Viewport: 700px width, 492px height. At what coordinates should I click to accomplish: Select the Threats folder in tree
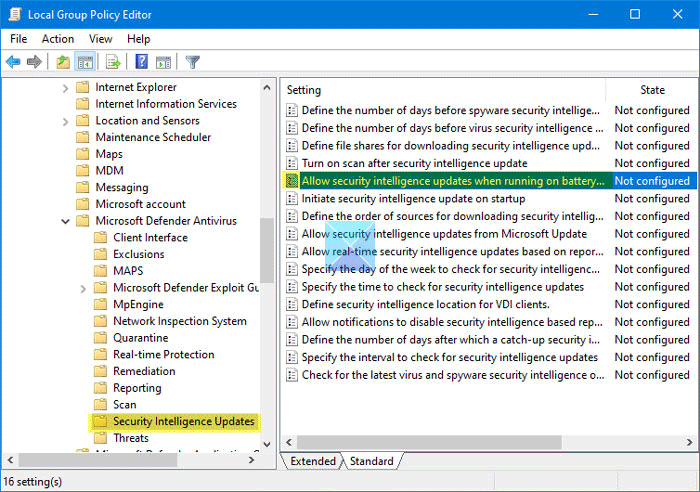130,438
